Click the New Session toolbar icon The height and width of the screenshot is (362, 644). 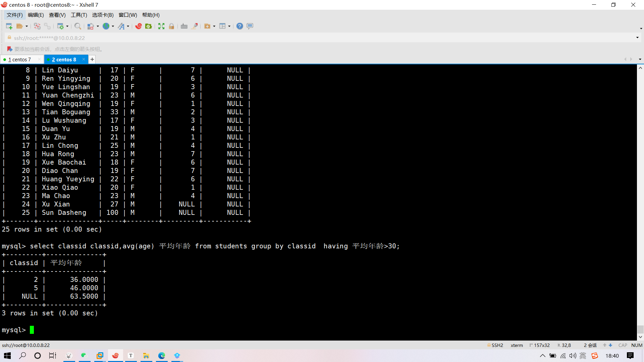[x=9, y=26]
